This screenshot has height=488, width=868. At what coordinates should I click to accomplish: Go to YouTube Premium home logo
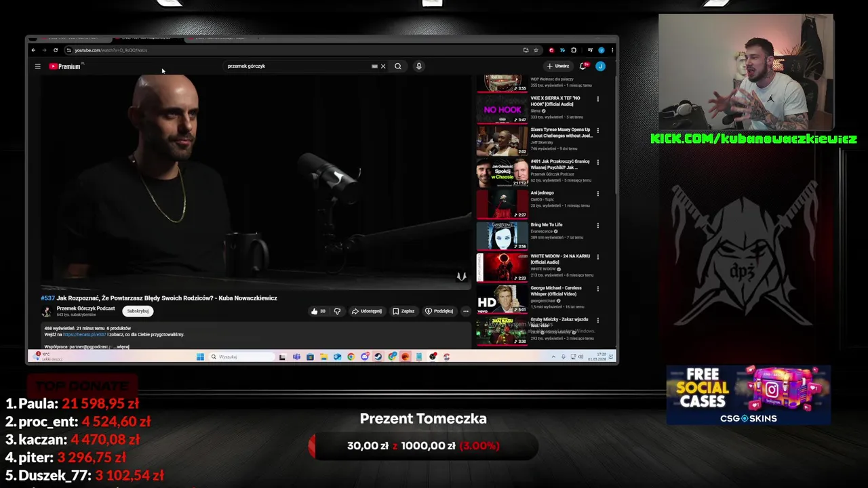click(x=65, y=66)
